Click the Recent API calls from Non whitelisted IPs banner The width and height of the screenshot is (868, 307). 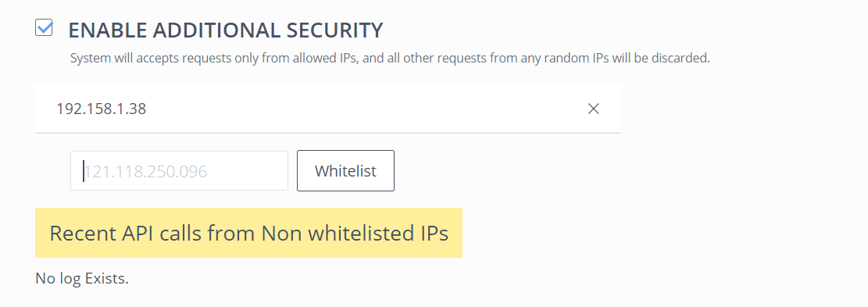(x=248, y=233)
